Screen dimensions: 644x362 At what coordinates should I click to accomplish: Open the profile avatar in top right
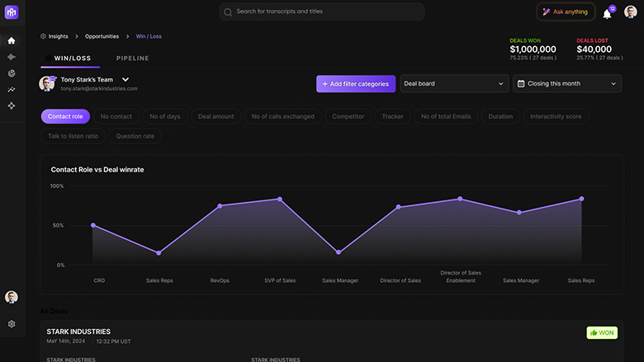coord(631,12)
